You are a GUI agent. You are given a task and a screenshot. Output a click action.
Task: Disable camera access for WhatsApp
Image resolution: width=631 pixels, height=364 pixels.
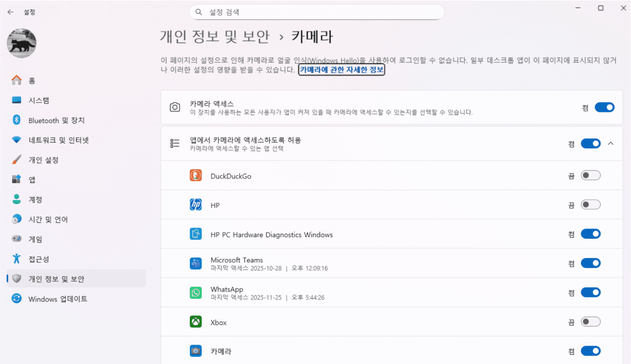(x=590, y=293)
